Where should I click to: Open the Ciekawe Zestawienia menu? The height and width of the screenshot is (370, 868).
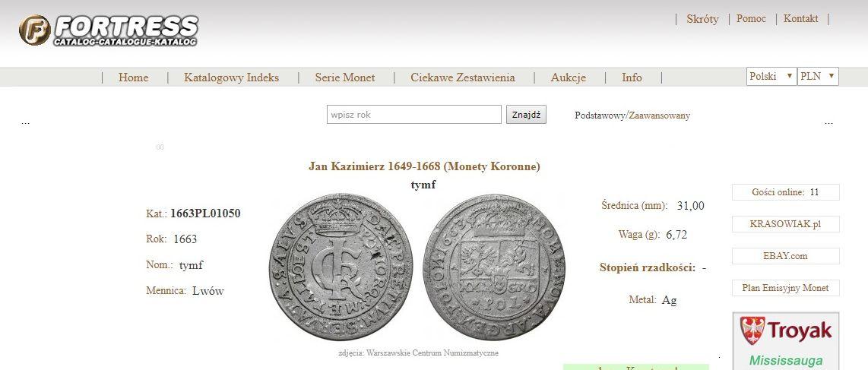[463, 77]
